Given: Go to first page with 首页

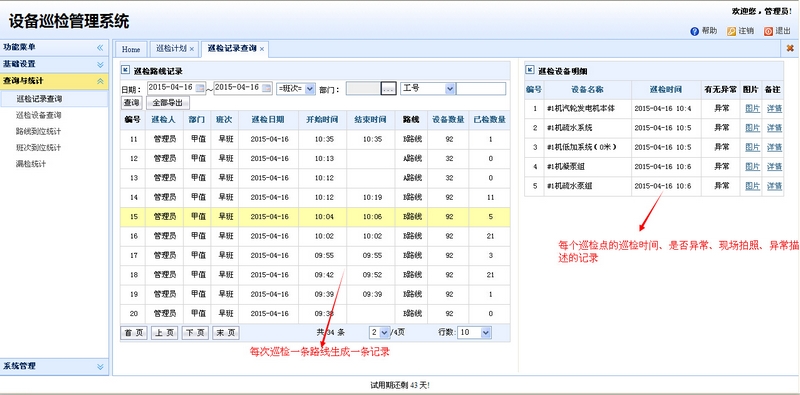Looking at the screenshot, I should tap(134, 333).
